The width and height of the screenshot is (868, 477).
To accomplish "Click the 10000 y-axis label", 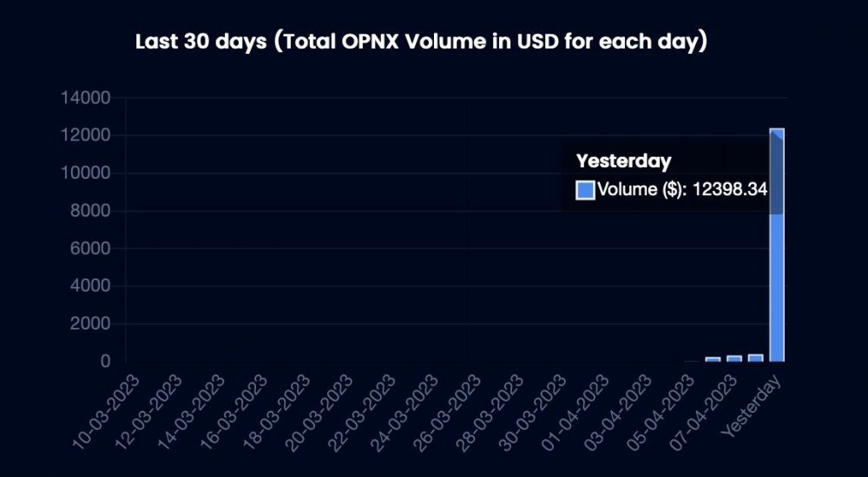I will [86, 173].
